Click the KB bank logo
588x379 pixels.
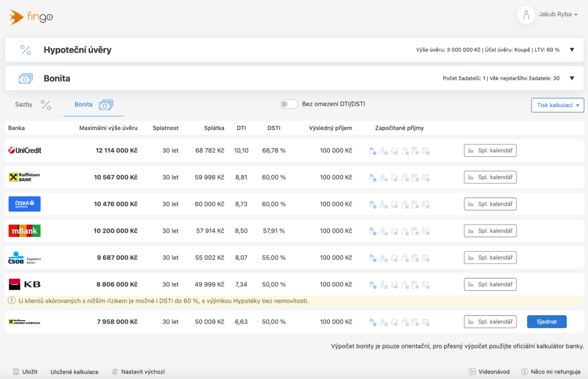pyautogui.click(x=24, y=284)
